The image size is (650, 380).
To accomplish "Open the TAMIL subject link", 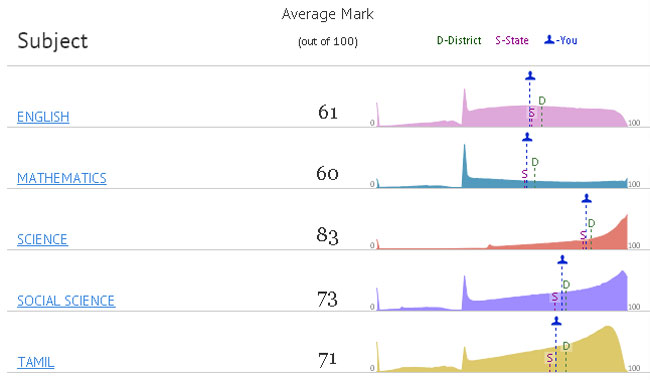I will pos(36,362).
